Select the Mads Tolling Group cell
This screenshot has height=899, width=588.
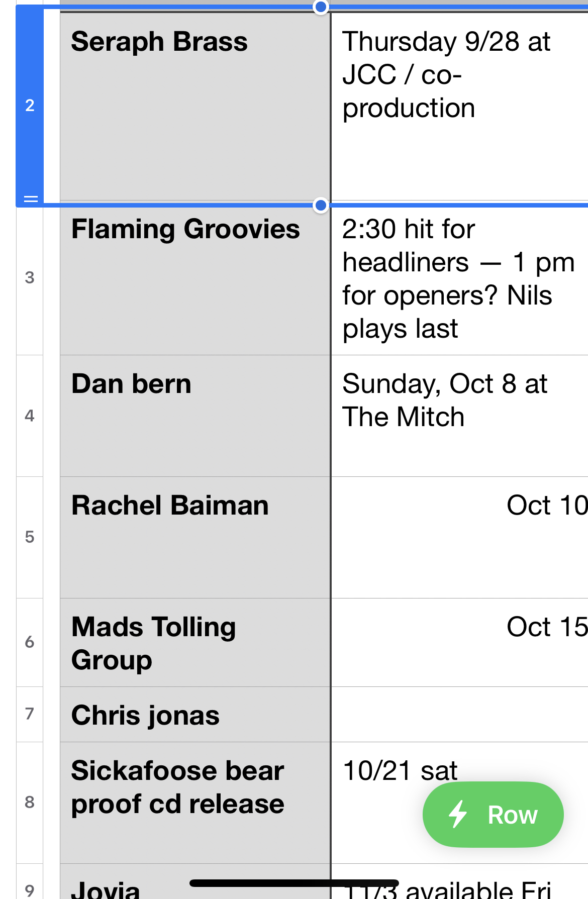pos(195,642)
